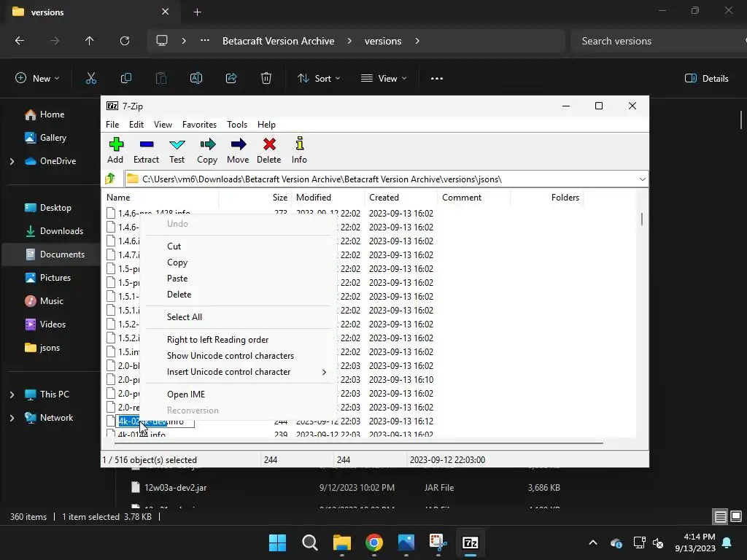The height and width of the screenshot is (560, 747).
Task: Refresh the Explorer versions folder
Action: pyautogui.click(x=124, y=41)
